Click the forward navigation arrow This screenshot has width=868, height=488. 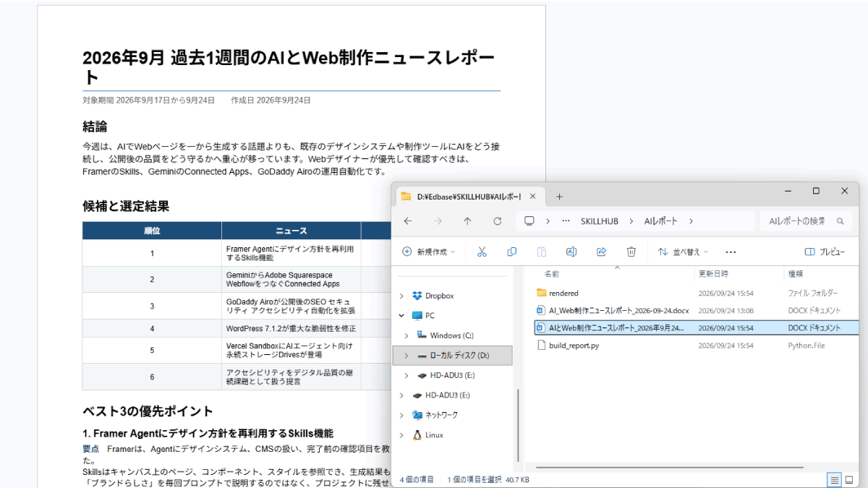pos(438,221)
